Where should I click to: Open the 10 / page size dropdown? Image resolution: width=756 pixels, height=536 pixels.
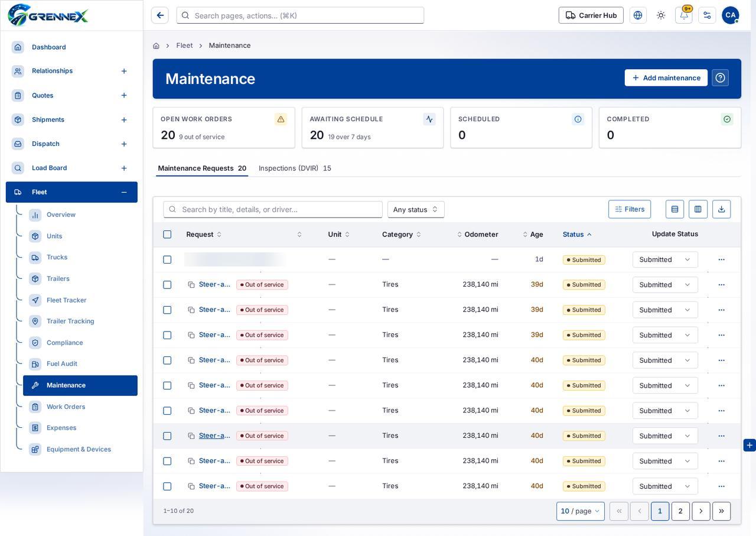pos(581,511)
